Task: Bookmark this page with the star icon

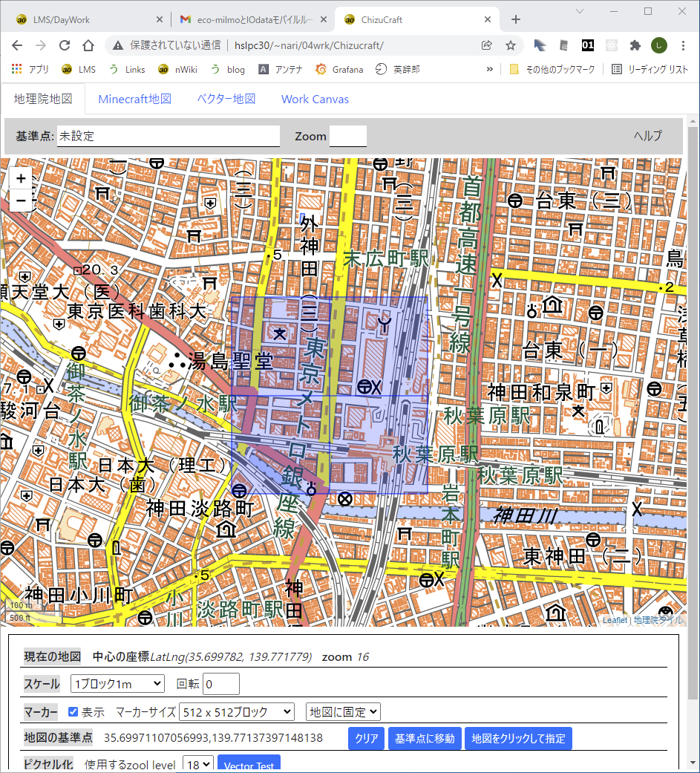Action: click(x=510, y=45)
